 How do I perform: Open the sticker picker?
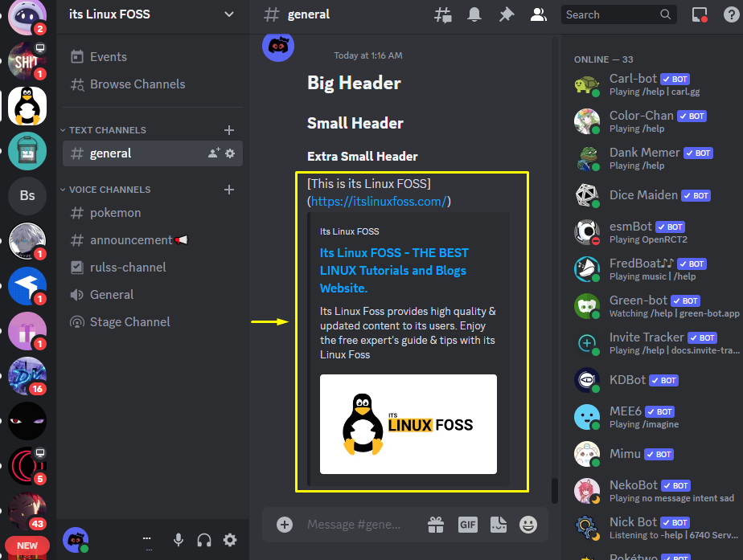(499, 525)
